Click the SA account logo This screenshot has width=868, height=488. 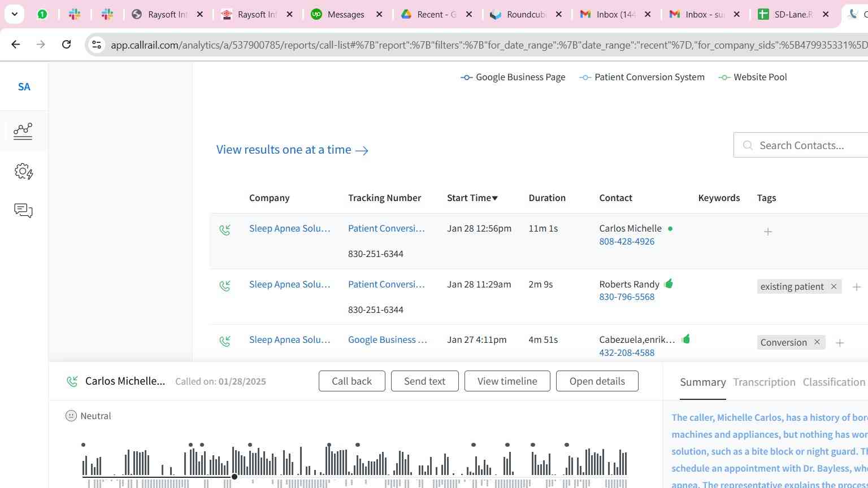click(x=24, y=87)
